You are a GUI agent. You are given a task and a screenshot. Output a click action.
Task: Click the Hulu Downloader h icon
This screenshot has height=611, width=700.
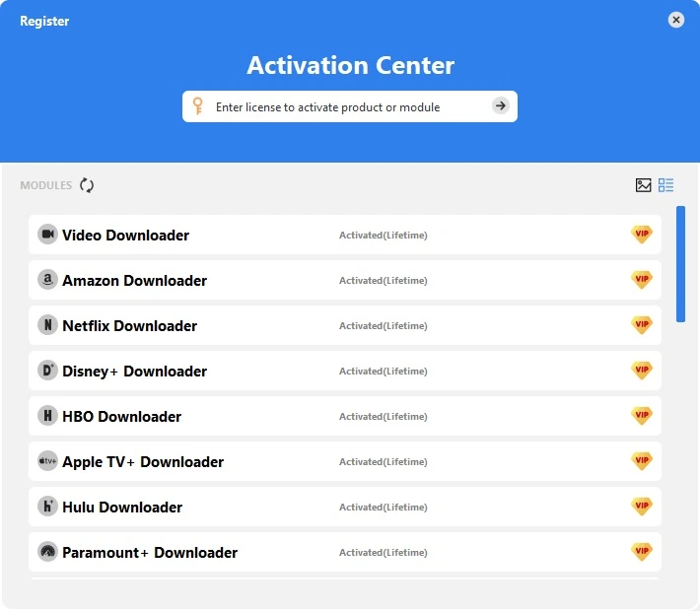click(x=47, y=507)
